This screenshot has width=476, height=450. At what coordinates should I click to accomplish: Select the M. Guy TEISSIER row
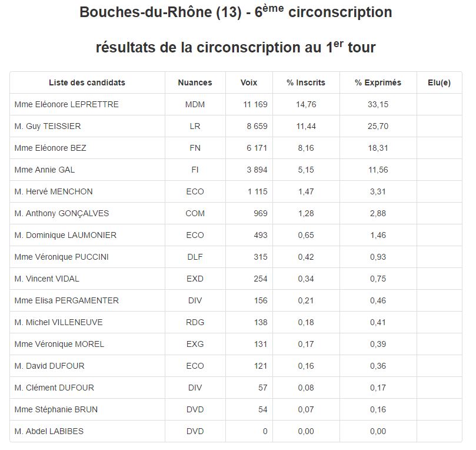pos(48,126)
